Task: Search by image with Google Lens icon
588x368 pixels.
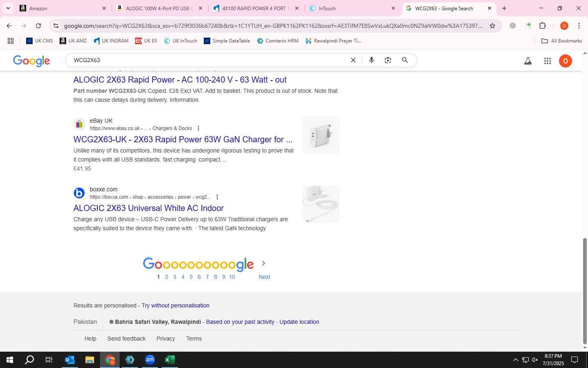Action: (388, 60)
